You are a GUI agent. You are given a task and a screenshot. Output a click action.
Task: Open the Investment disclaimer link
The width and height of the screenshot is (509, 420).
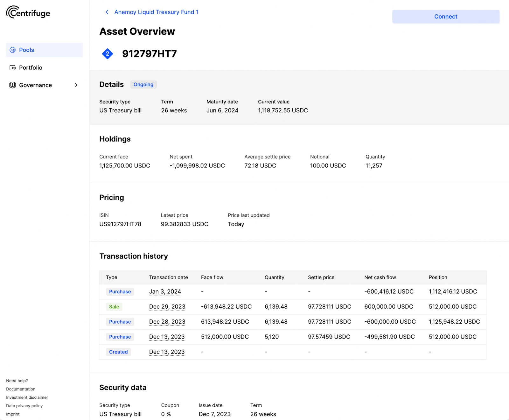tap(27, 397)
